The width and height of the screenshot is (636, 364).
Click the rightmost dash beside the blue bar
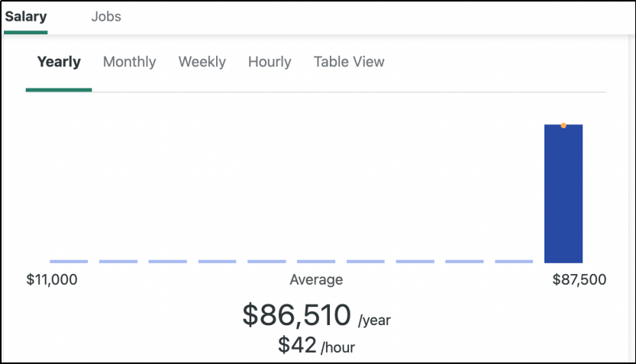point(514,261)
